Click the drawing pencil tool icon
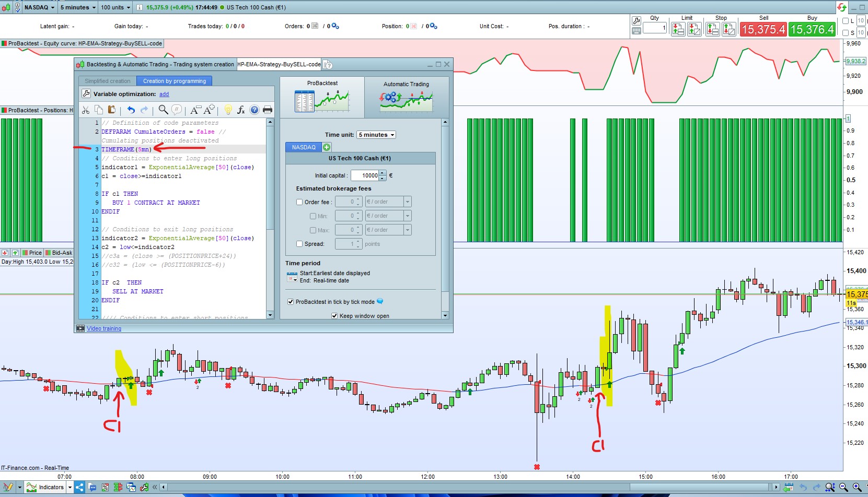The image size is (868, 497). (8, 488)
